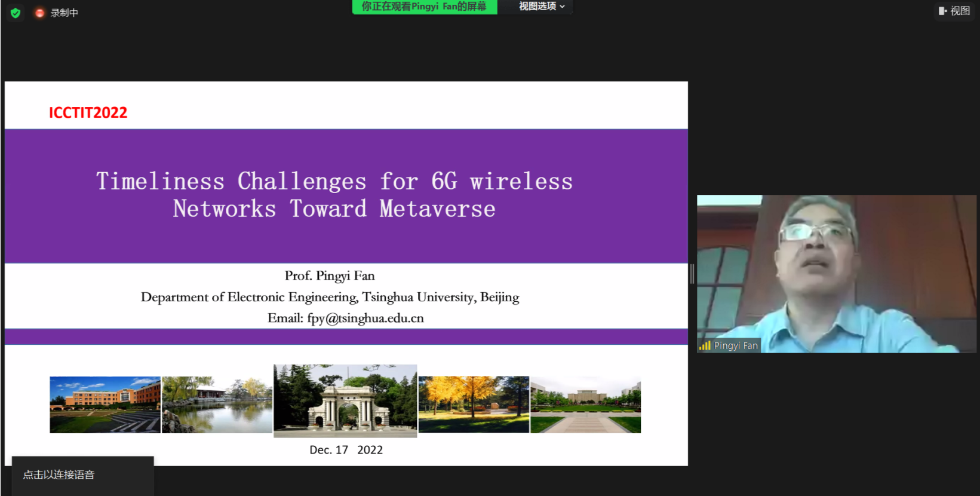Image resolution: width=980 pixels, height=496 pixels.
Task: Click the Pingyi Fan participant name label
Action: 736,345
